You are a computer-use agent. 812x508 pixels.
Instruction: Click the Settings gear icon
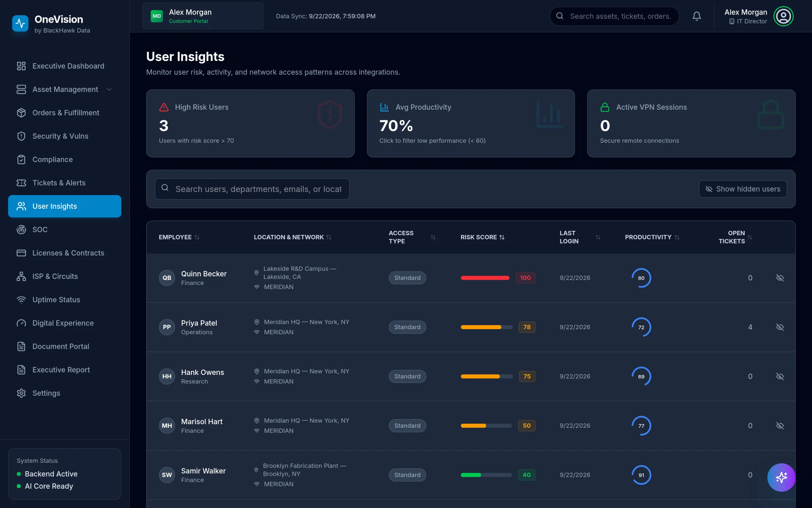[21, 393]
